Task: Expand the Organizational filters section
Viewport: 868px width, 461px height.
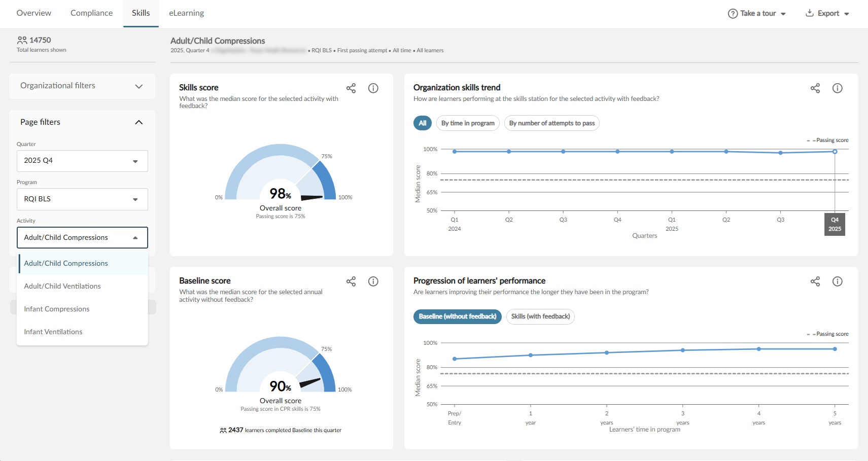Action: 82,86
